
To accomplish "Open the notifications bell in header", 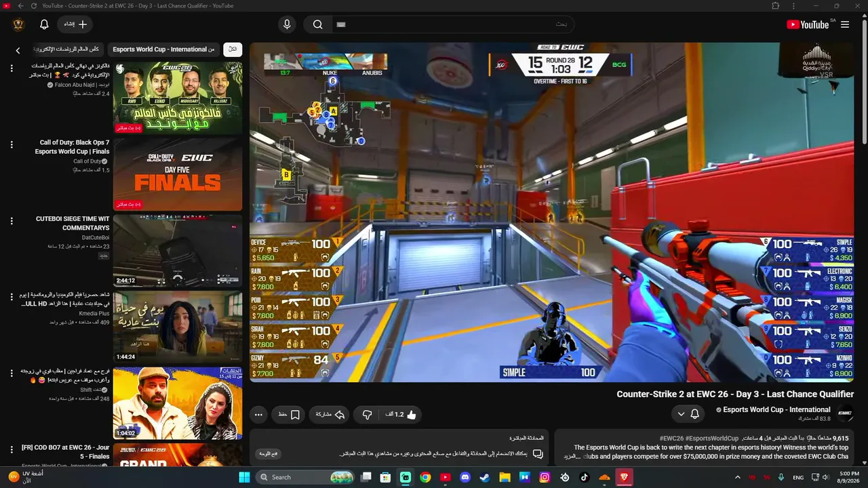I will click(x=44, y=24).
